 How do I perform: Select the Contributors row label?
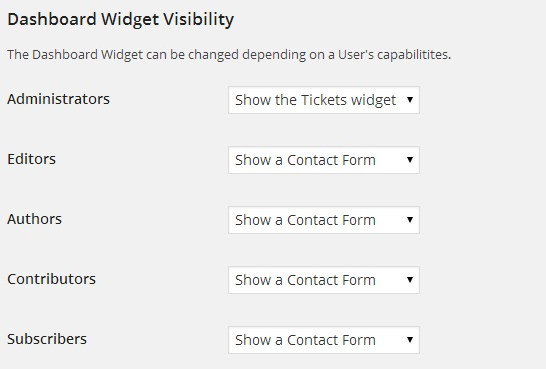click(x=52, y=279)
